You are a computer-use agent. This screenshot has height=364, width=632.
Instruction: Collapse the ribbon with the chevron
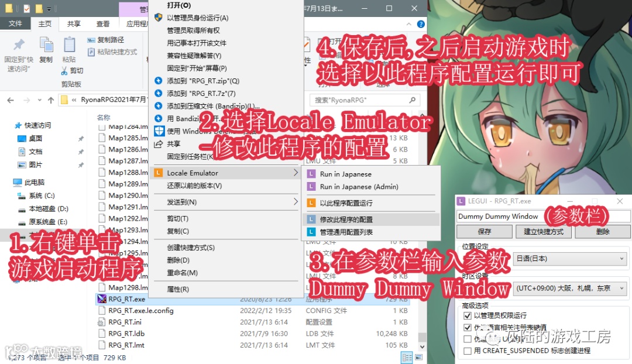click(x=408, y=24)
